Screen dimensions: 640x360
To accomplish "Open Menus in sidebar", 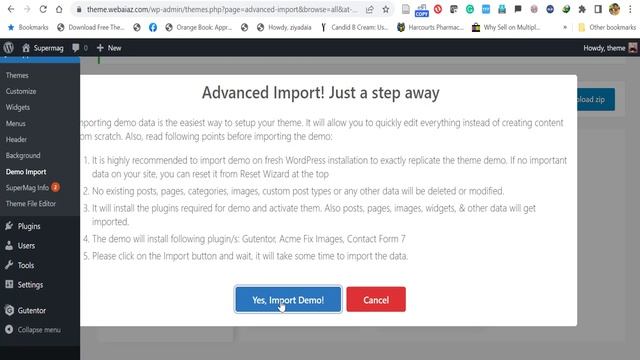I will click(x=16, y=123).
